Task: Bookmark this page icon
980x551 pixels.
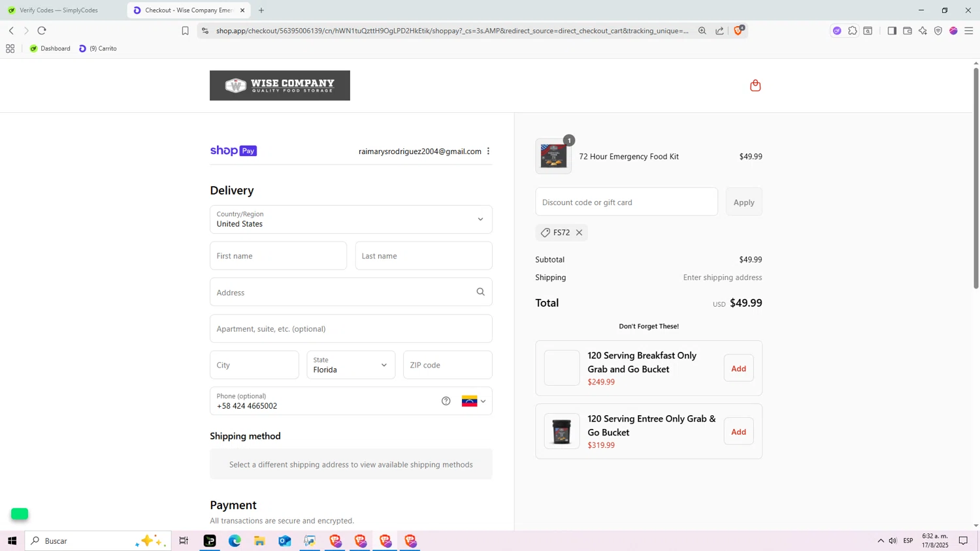Action: pos(185,31)
